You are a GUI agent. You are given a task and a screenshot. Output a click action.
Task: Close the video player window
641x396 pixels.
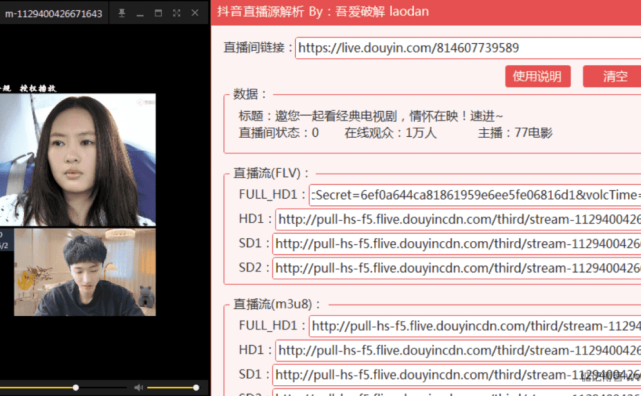point(195,13)
